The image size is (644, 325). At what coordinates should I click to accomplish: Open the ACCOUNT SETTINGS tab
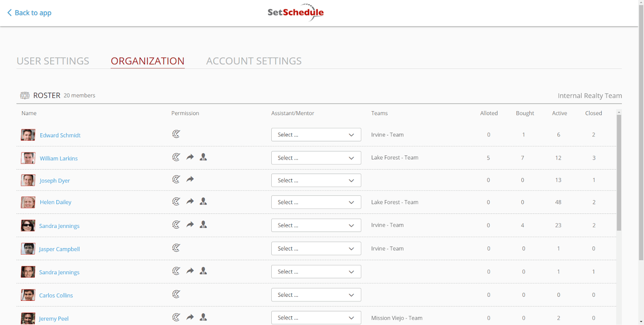[254, 60]
